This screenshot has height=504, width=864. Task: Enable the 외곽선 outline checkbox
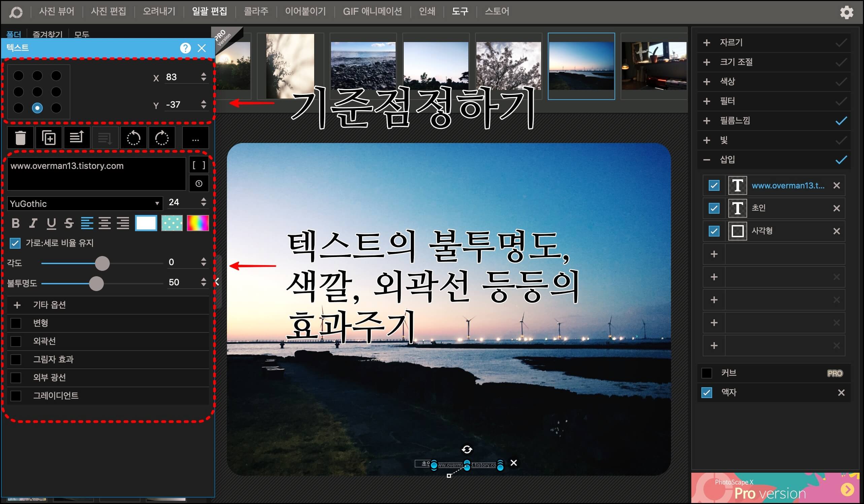(16, 341)
